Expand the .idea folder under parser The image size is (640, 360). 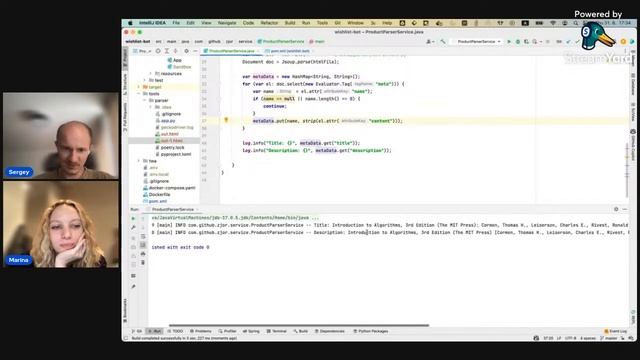click(x=151, y=107)
